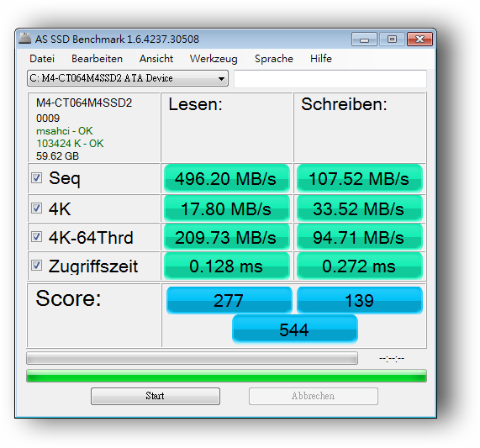Toggle the Zugriffszeit checkbox
The image size is (480, 448).
[x=37, y=265]
